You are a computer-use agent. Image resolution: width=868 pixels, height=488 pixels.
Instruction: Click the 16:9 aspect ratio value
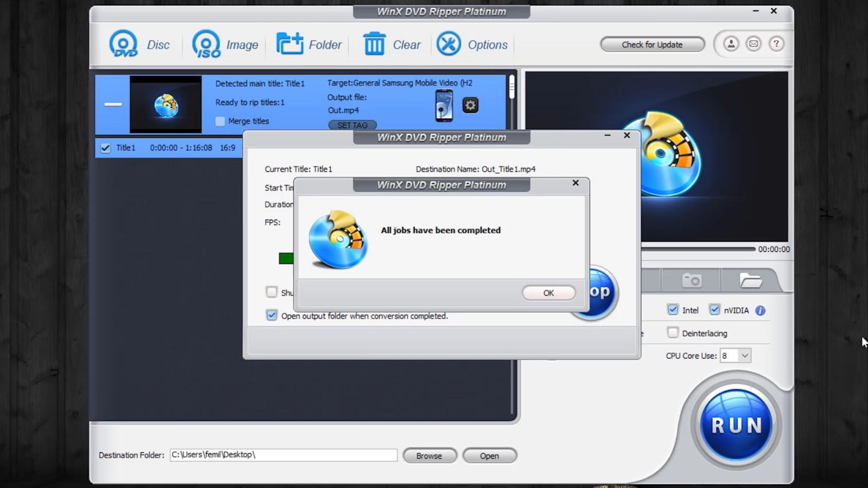[x=228, y=147]
